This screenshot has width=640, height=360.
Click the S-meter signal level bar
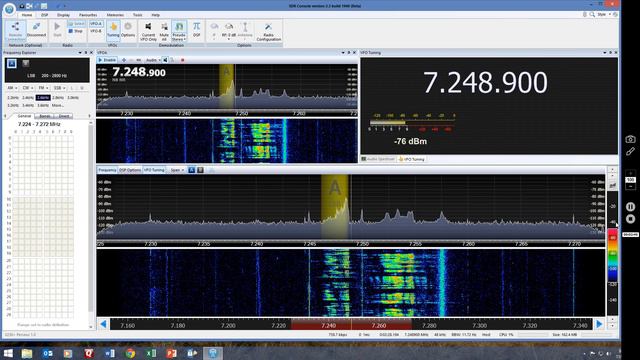(411, 122)
